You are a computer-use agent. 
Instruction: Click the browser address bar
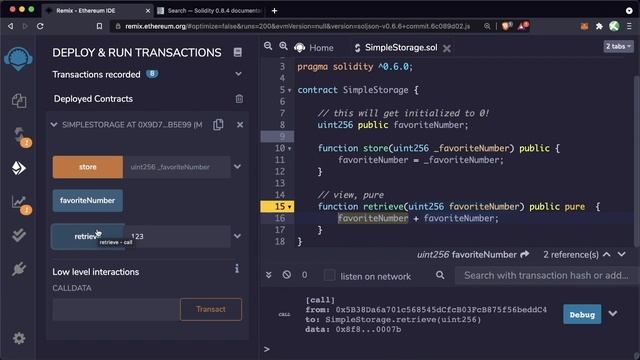(298, 26)
